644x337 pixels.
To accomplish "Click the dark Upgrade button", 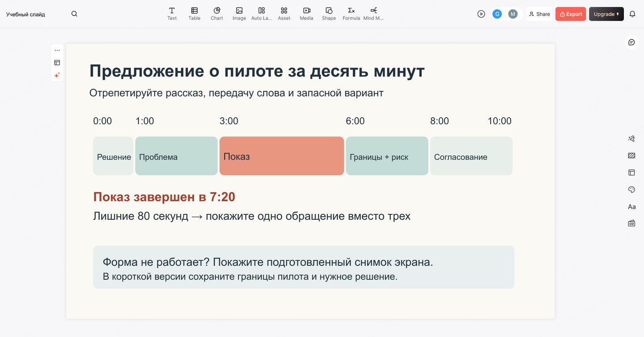I will 606,14.
